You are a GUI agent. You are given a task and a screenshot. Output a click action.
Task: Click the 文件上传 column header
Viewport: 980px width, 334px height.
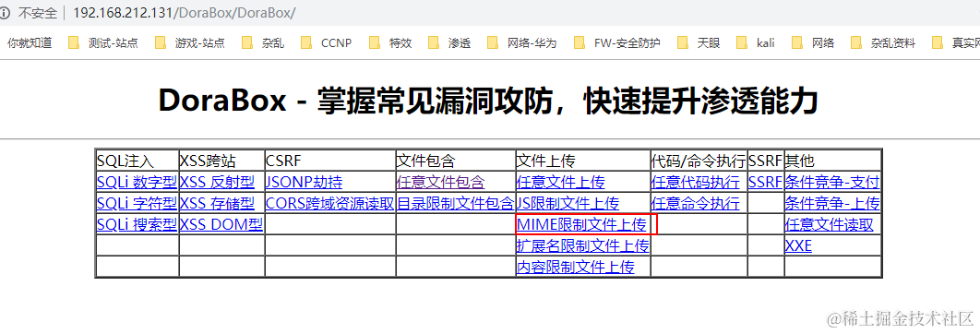point(546,161)
